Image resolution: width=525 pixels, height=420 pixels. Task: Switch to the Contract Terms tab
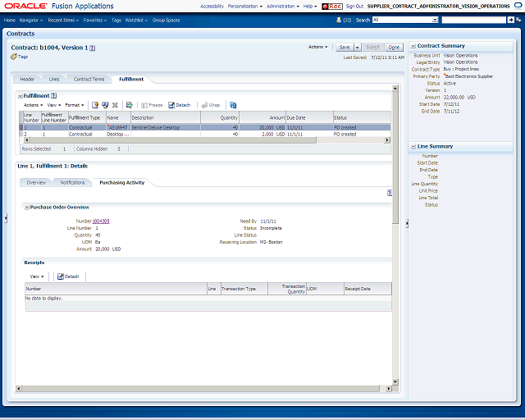(x=89, y=80)
